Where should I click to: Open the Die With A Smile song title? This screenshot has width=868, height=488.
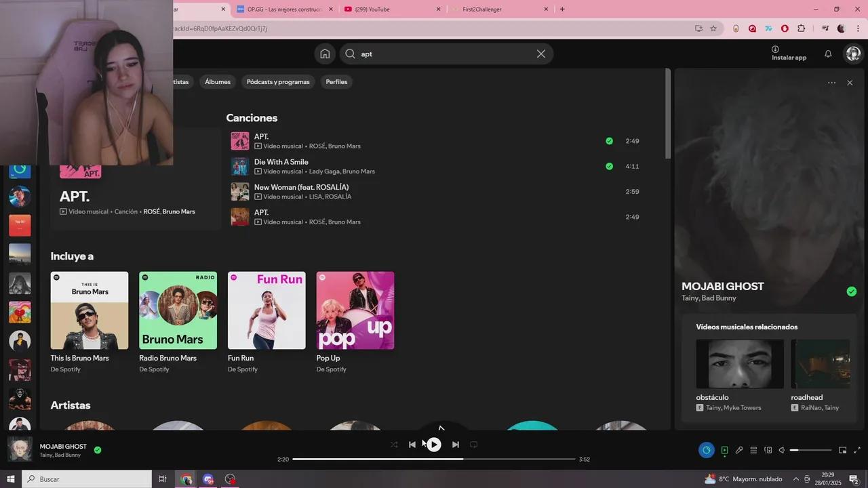coord(281,162)
